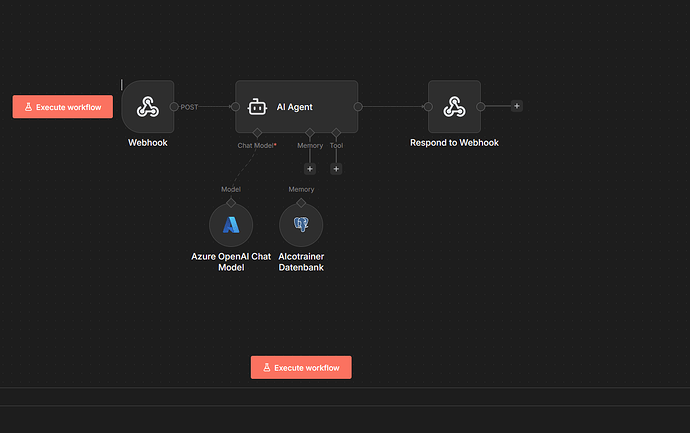
Task: Click the Respond to Webhook input connector
Action: pos(428,106)
